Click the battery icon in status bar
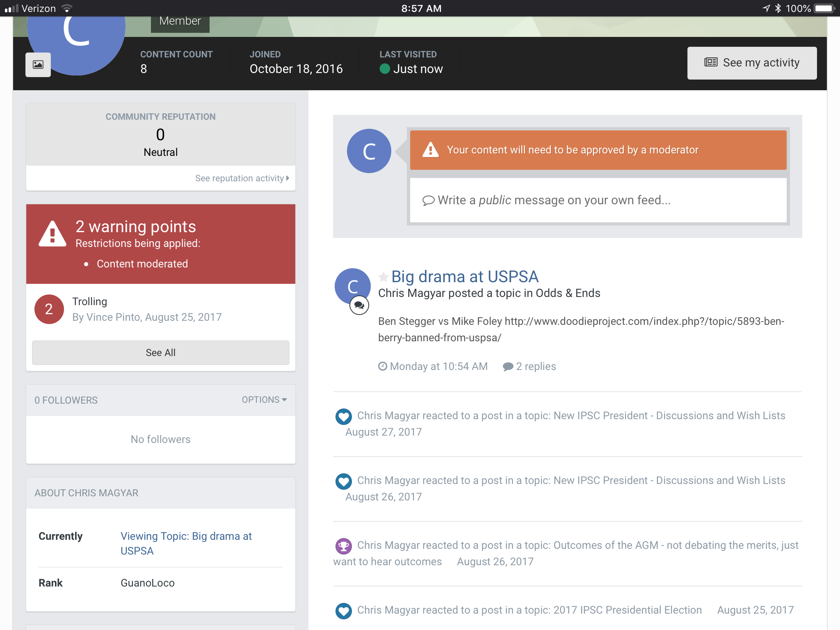840x630 pixels. coord(824,8)
